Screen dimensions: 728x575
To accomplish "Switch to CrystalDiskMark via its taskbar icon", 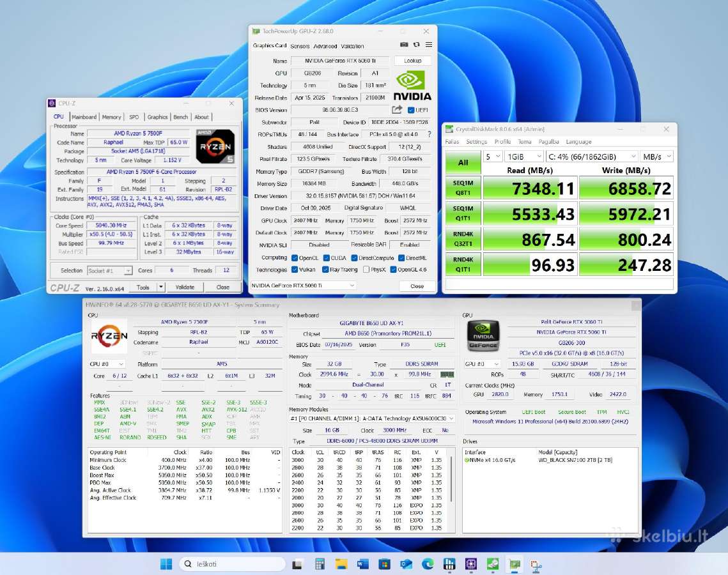I will pos(493,564).
